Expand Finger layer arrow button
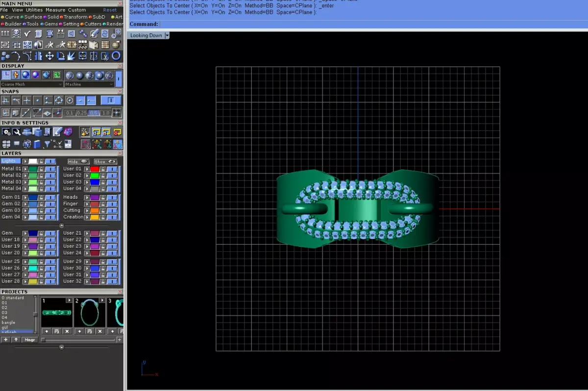The image size is (588, 391). 87,204
